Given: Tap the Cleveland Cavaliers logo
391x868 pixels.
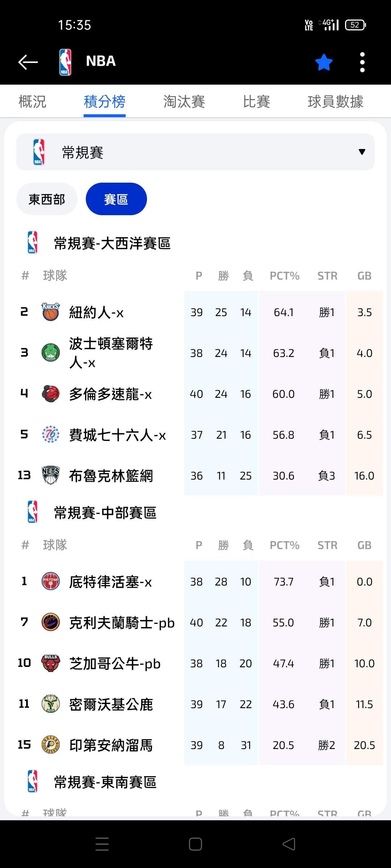Looking at the screenshot, I should coord(51,622).
